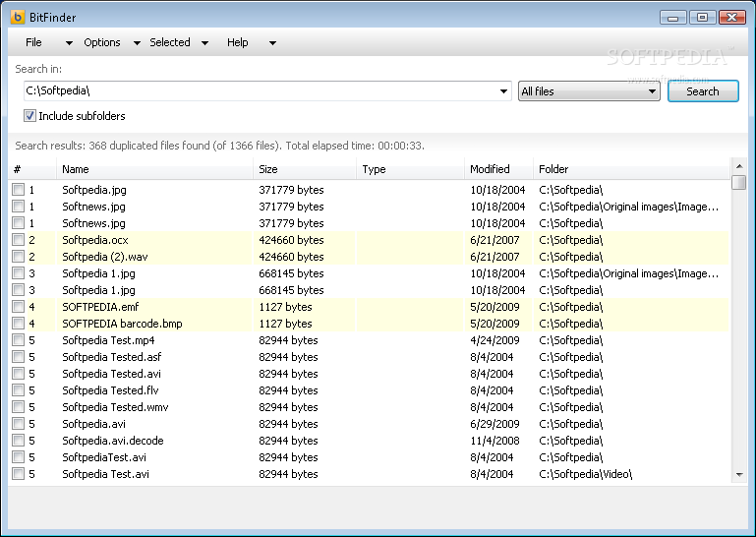
Task: Select the Softpedia Test.avi file name
Action: [105, 474]
